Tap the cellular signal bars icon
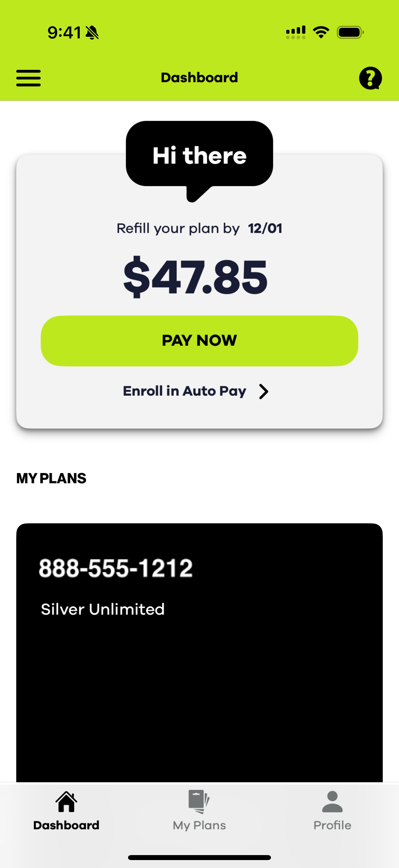This screenshot has height=868, width=399. (x=296, y=32)
